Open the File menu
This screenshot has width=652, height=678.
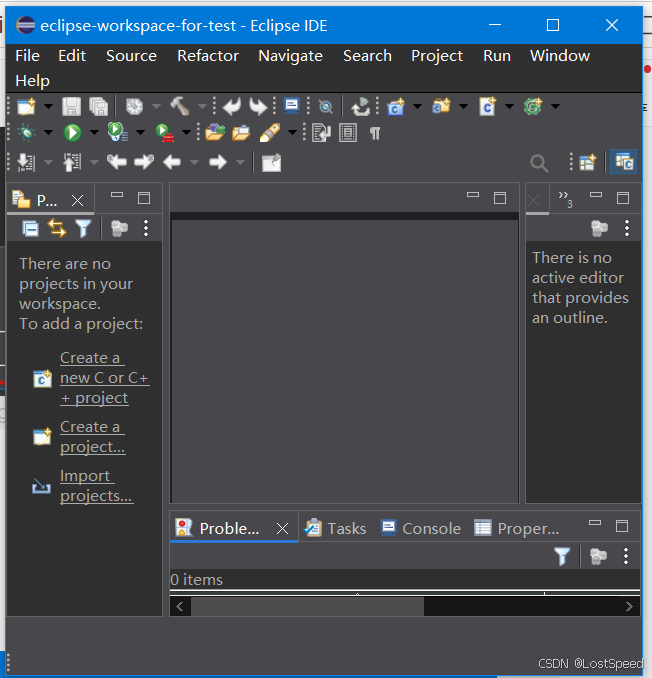coord(28,56)
